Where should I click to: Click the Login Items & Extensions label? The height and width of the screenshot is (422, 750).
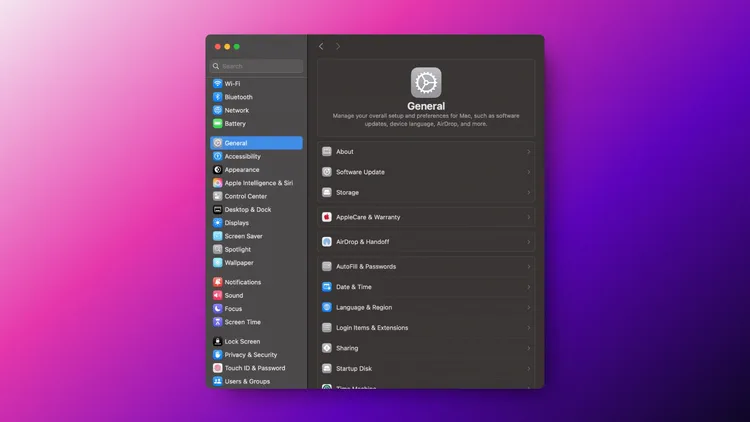372,328
